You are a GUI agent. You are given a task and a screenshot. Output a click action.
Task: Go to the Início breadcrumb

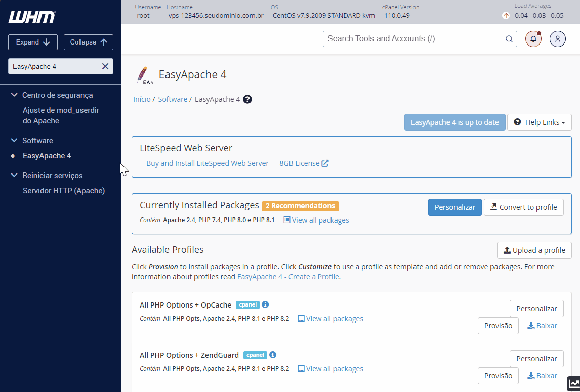pyautogui.click(x=142, y=99)
